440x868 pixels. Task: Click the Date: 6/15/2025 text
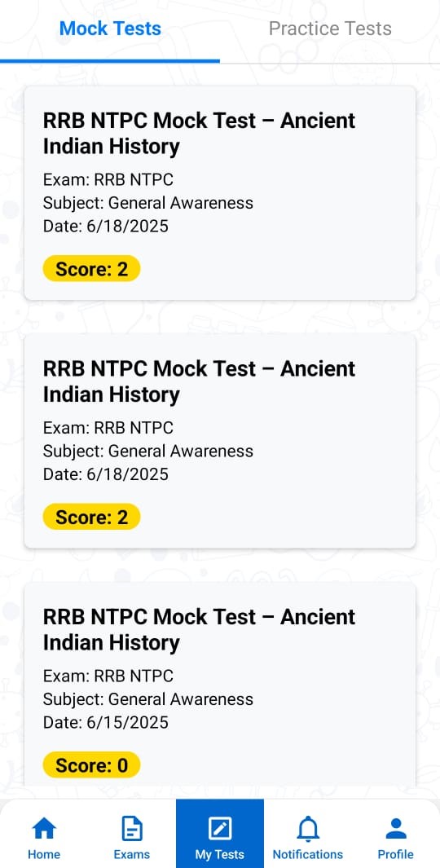click(106, 722)
